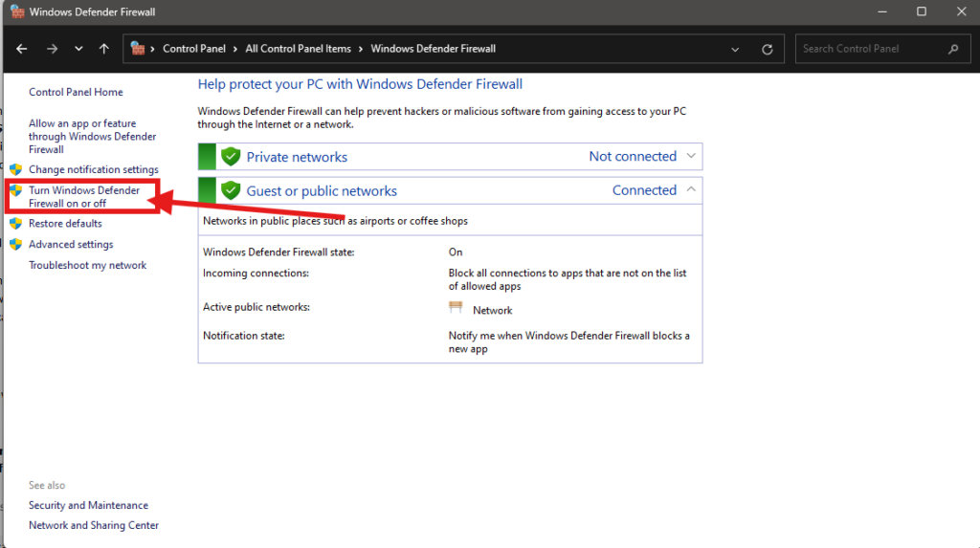Open Network and Sharing Center
Viewport: 980px width, 548px height.
pyautogui.click(x=94, y=525)
